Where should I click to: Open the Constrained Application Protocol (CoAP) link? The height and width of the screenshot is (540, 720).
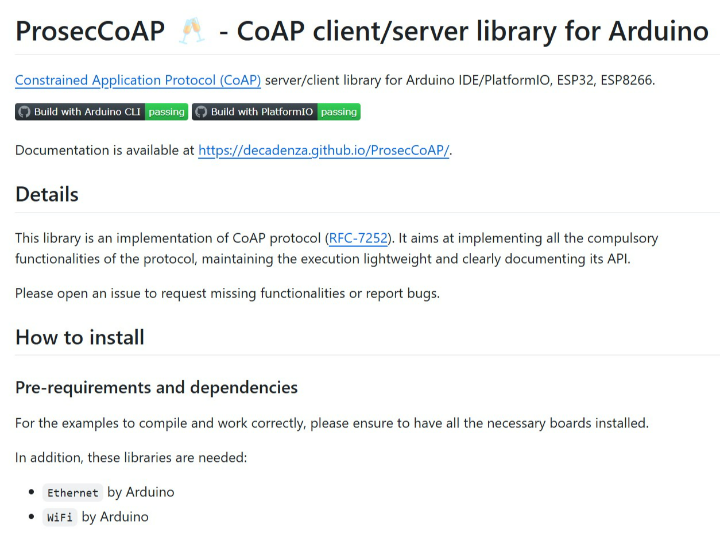tap(138, 80)
